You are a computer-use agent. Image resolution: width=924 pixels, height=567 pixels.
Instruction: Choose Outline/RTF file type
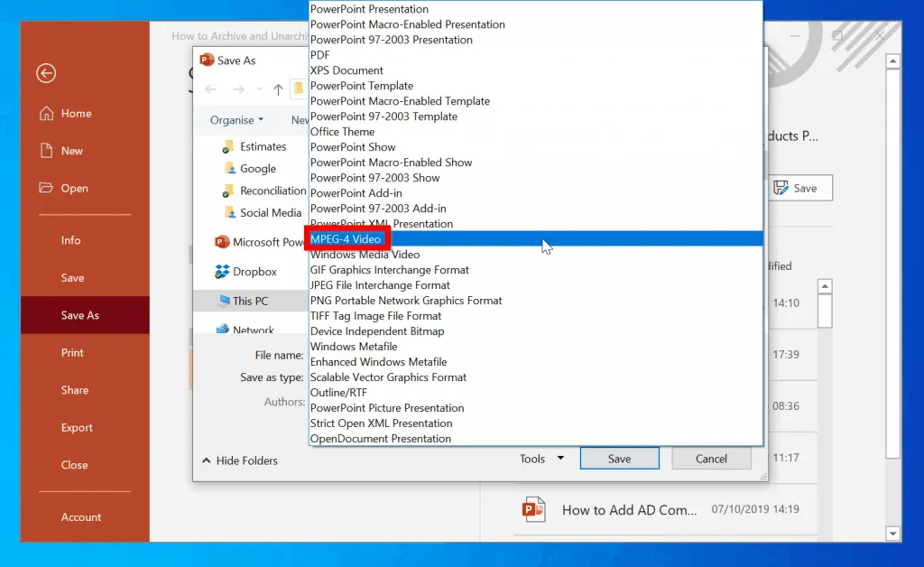(536, 392)
